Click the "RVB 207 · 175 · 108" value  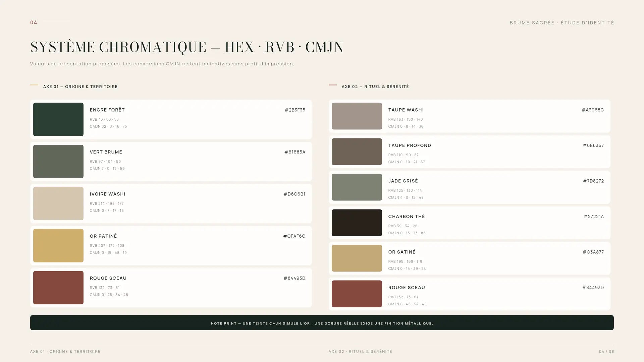107,246
